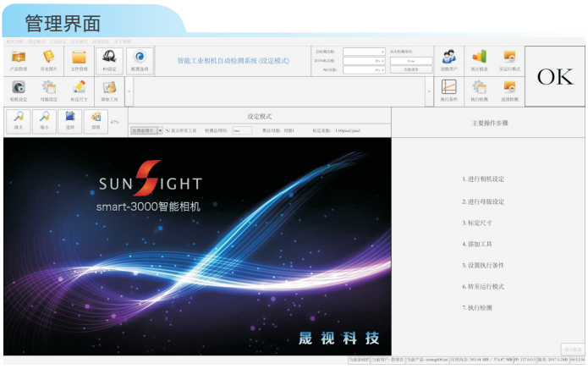The width and height of the screenshot is (588, 369).
Task: Start detection with the 执行检测 icon
Action: 480,90
